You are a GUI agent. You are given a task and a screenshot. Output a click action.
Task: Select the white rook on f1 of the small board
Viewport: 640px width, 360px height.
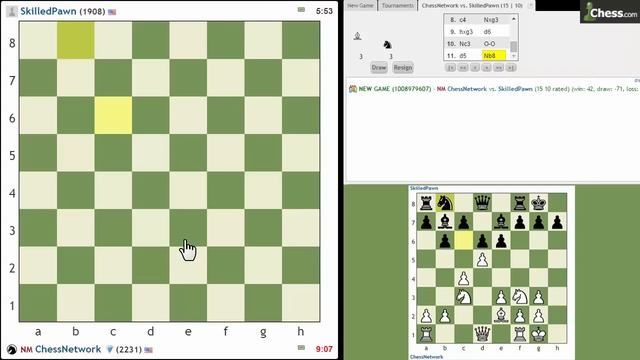click(520, 334)
